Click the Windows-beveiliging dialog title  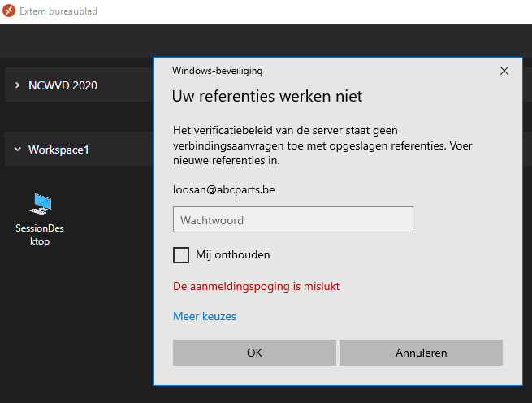tap(217, 71)
